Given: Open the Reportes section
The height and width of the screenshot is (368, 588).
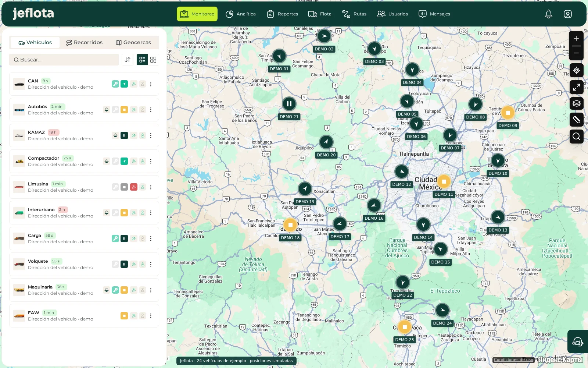Looking at the screenshot, I should (x=282, y=14).
